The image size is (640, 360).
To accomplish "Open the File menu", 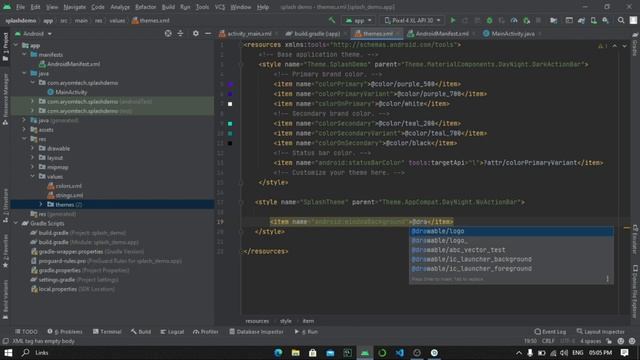I will click(x=20, y=7).
